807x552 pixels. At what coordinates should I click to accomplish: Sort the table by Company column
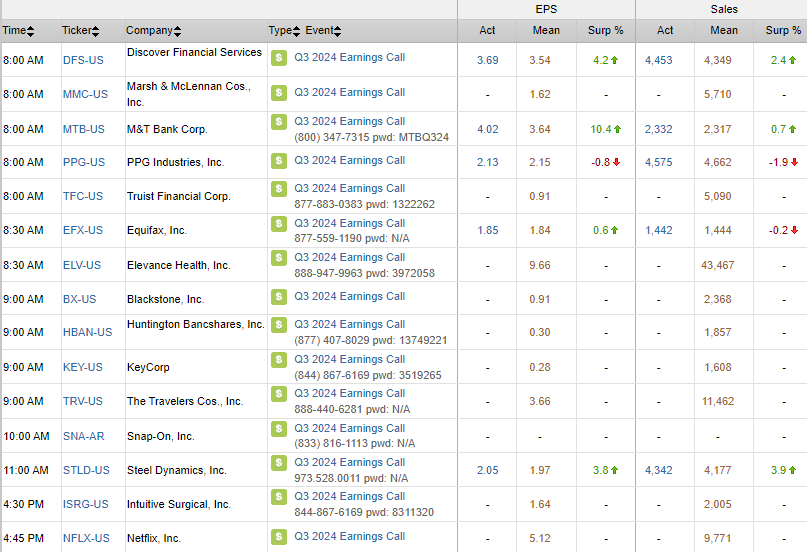coord(153,30)
